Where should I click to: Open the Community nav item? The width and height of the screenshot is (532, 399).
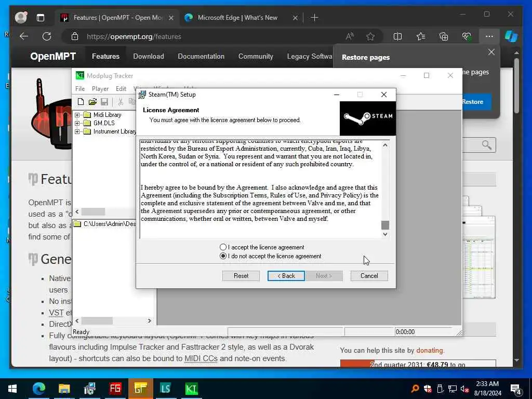(256, 56)
